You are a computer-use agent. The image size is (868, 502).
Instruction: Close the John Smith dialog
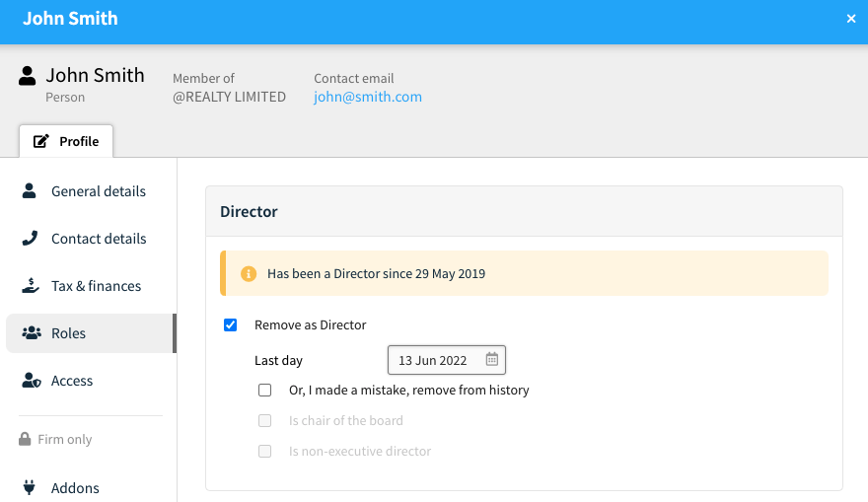851,19
